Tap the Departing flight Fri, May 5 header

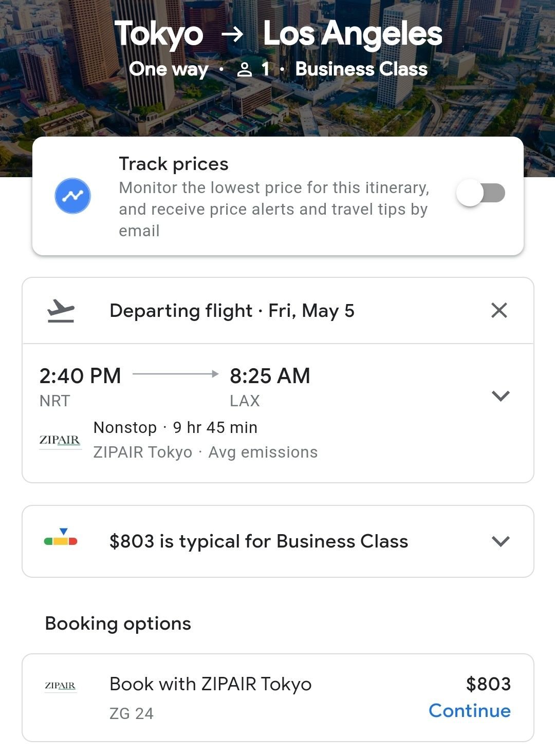point(232,311)
